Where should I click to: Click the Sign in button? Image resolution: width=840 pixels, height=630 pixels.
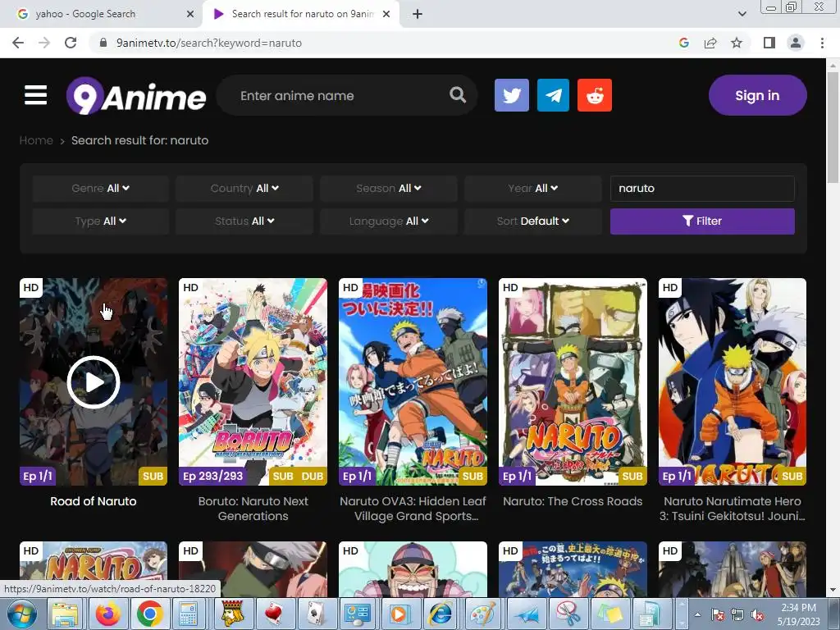pyautogui.click(x=757, y=95)
